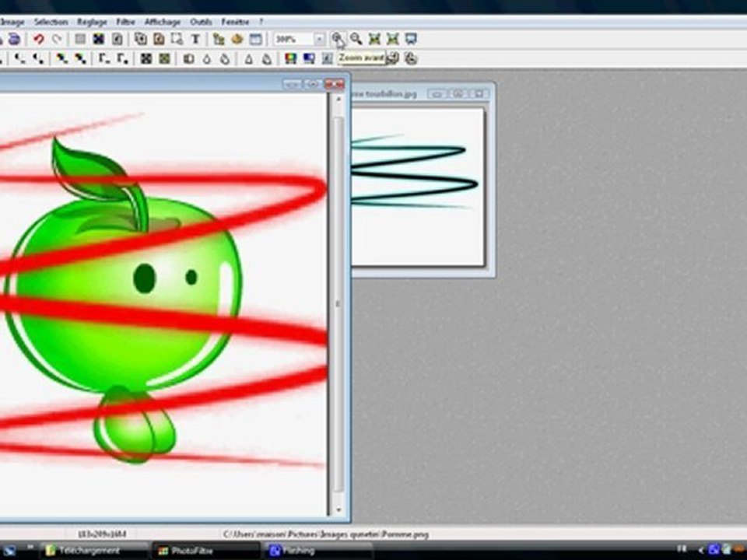Viewport: 747px width, 560px height.
Task: Select the Text tool (T icon)
Action: pyautogui.click(x=195, y=39)
